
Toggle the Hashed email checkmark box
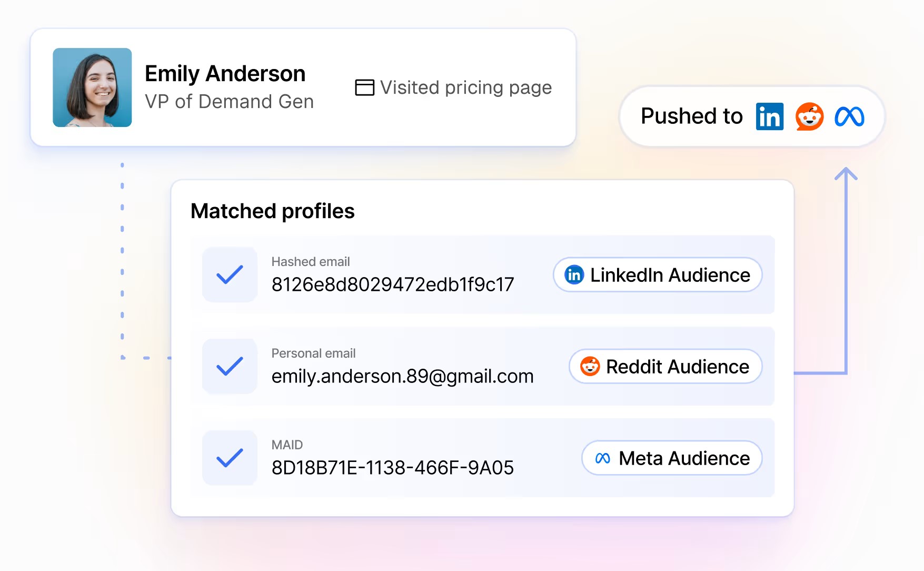pyautogui.click(x=230, y=275)
